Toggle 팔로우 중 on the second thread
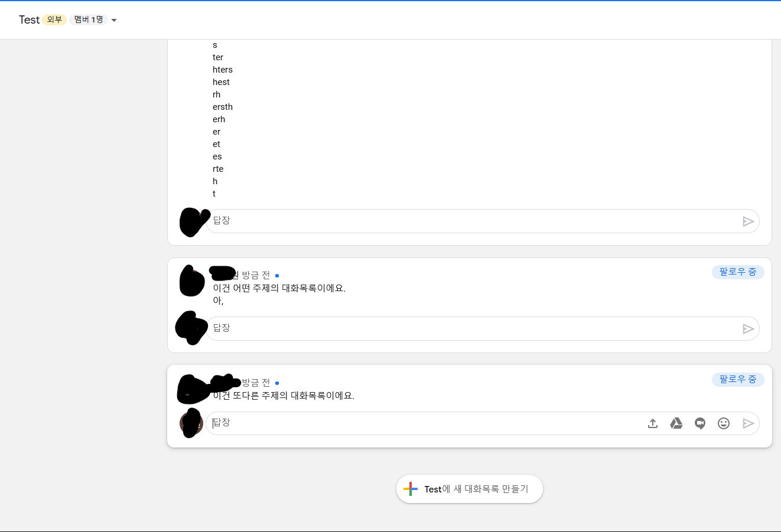The image size is (781, 532). point(738,272)
